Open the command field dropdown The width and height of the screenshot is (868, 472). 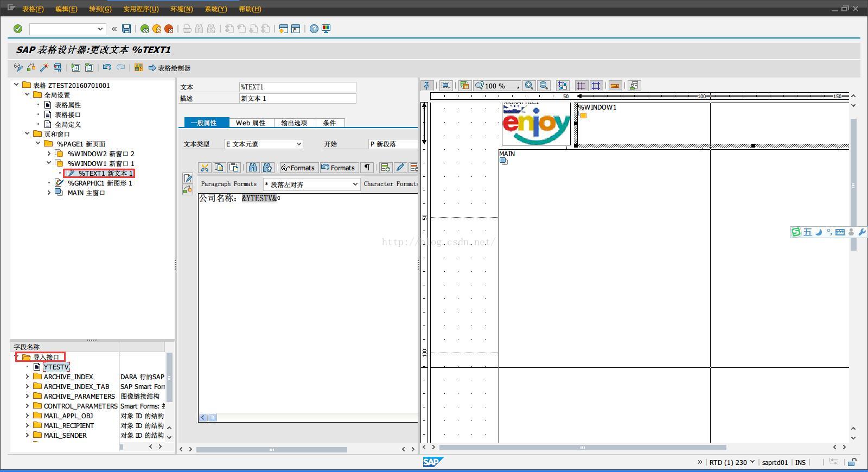100,29
